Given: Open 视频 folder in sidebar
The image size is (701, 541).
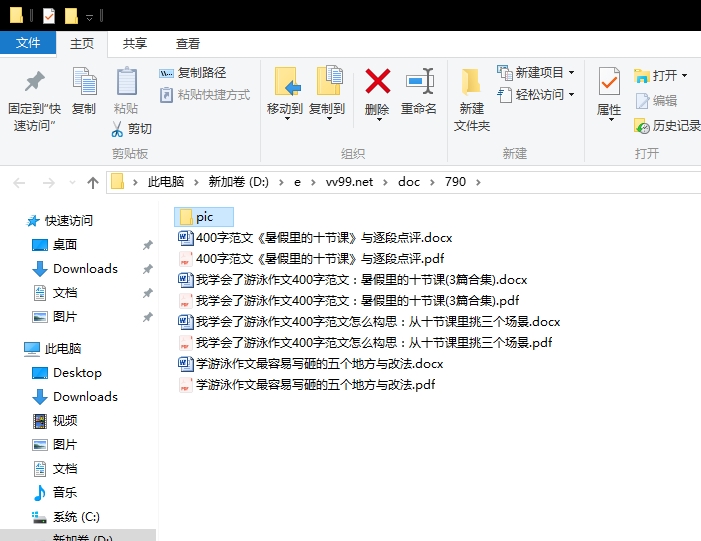Looking at the screenshot, I should [55, 421].
